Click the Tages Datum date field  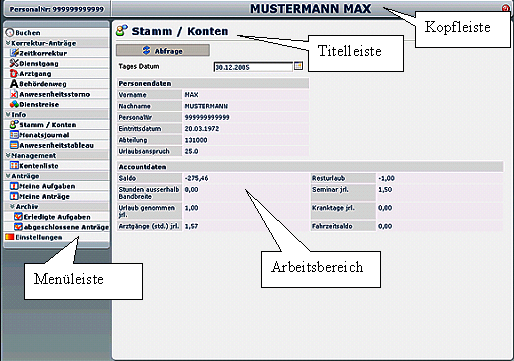click(x=253, y=67)
